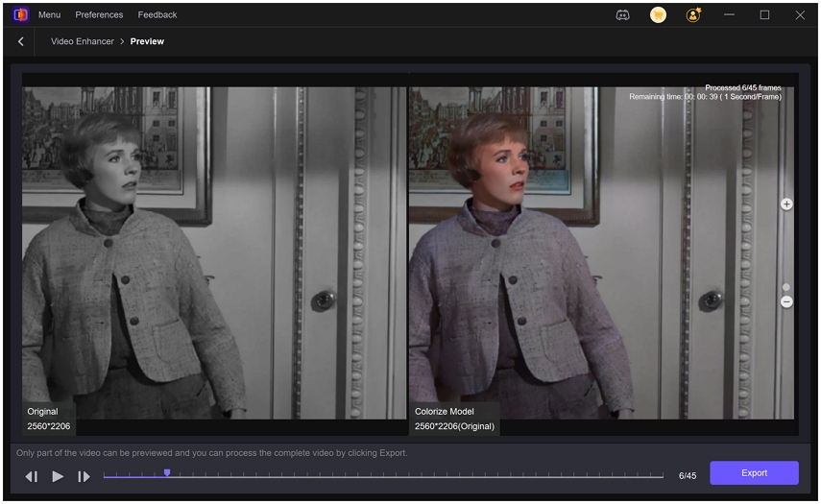Screen dimensions: 821x504
Task: Open the Menu item
Action: [49, 14]
